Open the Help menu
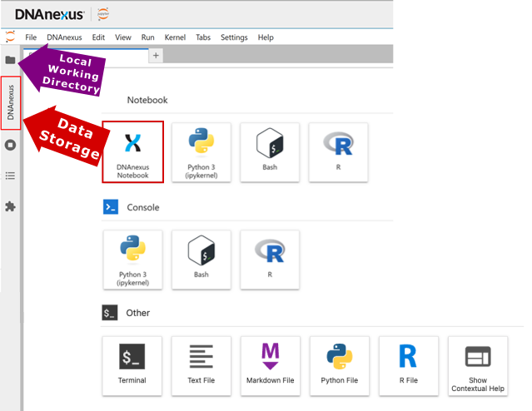Viewport: 532px width, 411px height. tap(266, 37)
